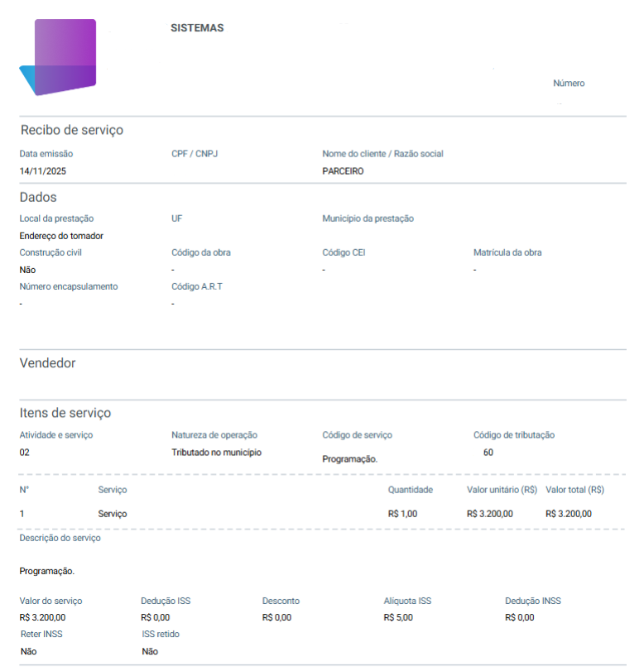Click the CPF / CNPJ label
This screenshot has height=671, width=644.
tap(195, 154)
